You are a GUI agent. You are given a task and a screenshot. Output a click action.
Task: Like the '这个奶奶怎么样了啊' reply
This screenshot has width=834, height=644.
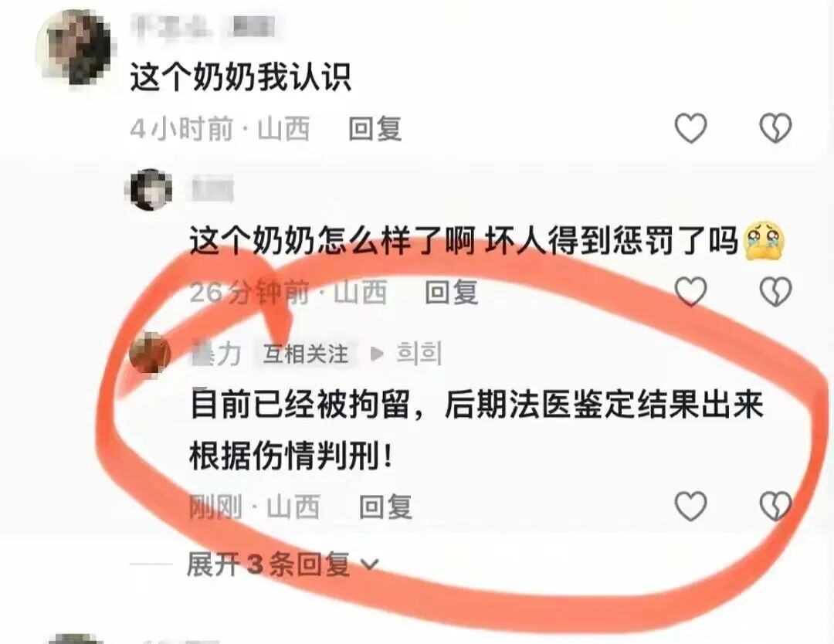(690, 291)
